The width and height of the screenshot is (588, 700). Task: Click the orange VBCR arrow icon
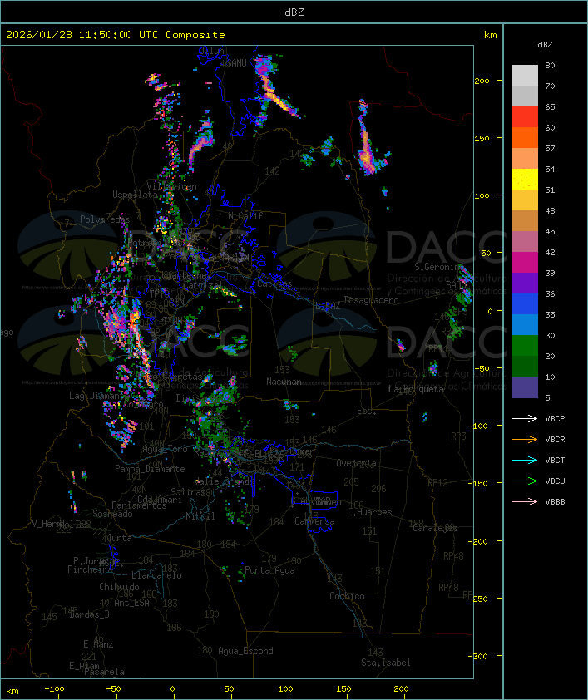click(x=525, y=439)
